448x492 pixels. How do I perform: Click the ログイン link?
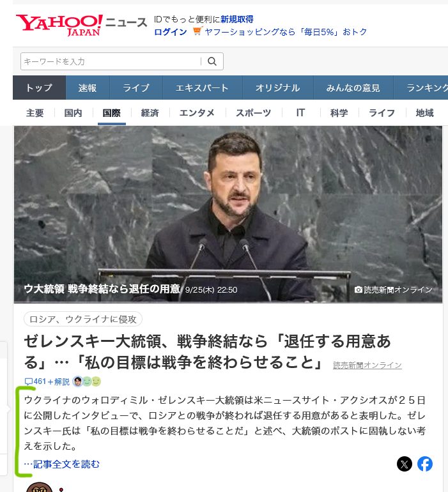[x=171, y=31]
